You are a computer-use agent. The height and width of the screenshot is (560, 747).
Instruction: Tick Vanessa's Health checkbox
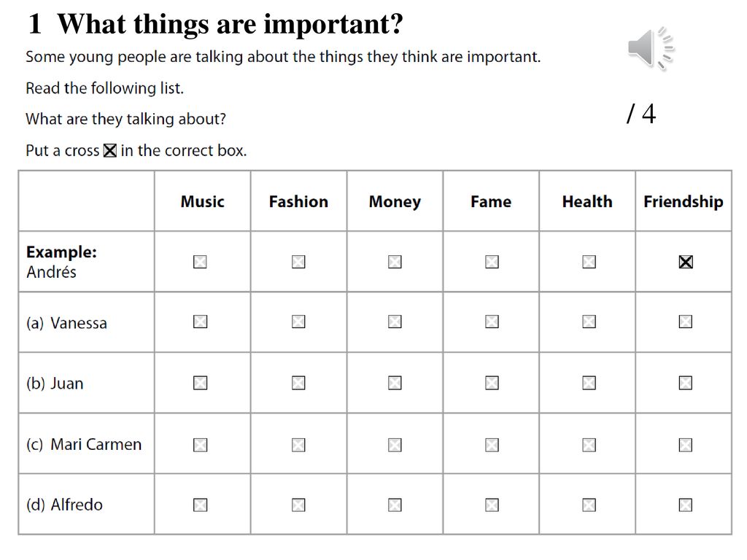coord(589,322)
